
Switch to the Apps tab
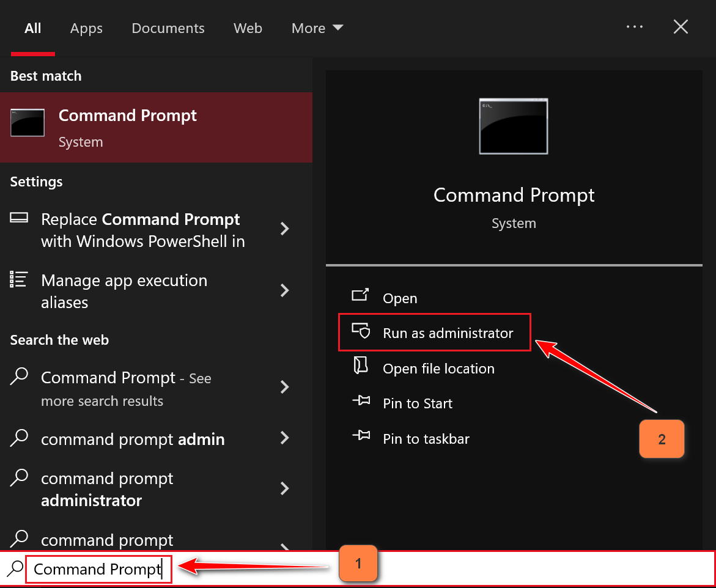(x=86, y=28)
